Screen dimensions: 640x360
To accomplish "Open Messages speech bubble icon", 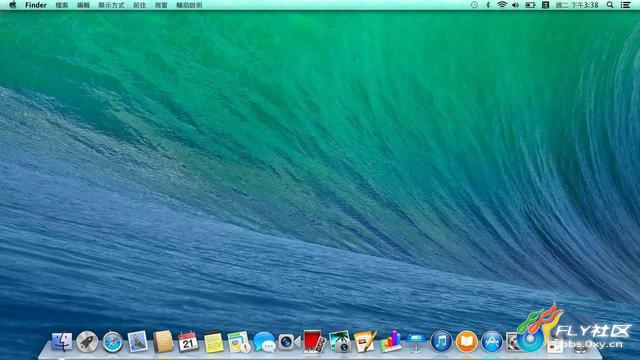I will [x=264, y=342].
